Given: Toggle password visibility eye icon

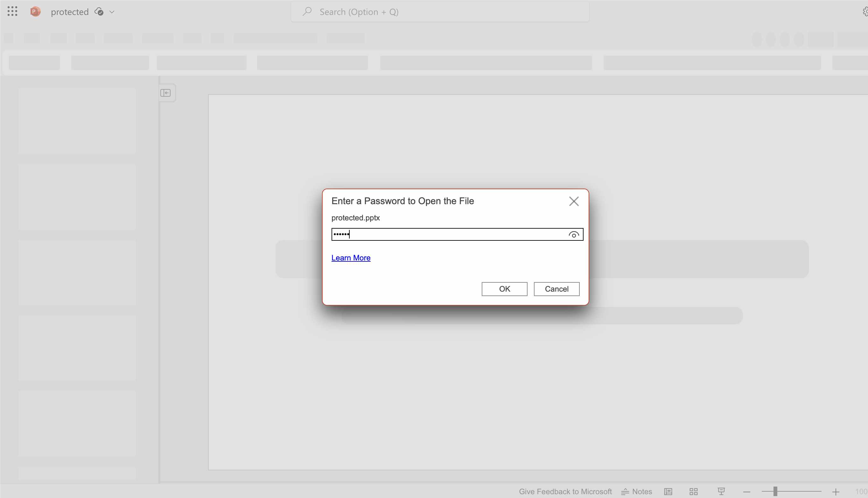Looking at the screenshot, I should click(x=574, y=235).
